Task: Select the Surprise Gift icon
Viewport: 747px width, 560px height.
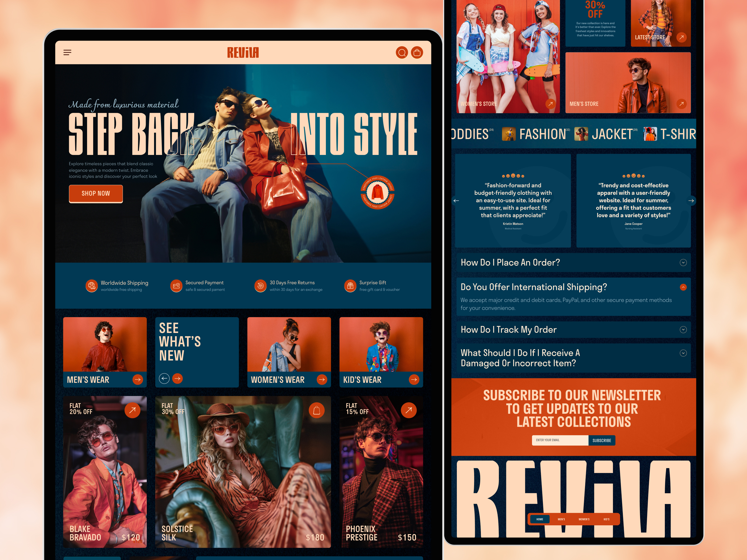Action: click(x=350, y=286)
